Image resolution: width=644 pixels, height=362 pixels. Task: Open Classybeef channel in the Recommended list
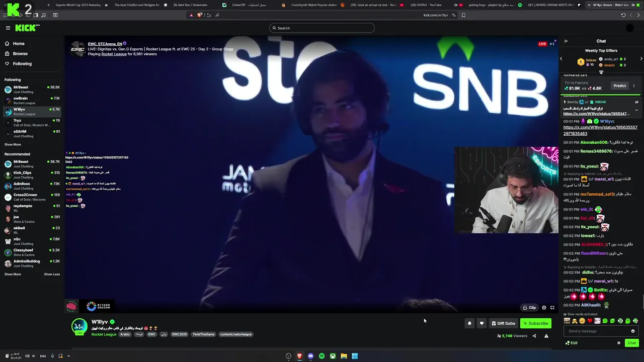(32, 252)
